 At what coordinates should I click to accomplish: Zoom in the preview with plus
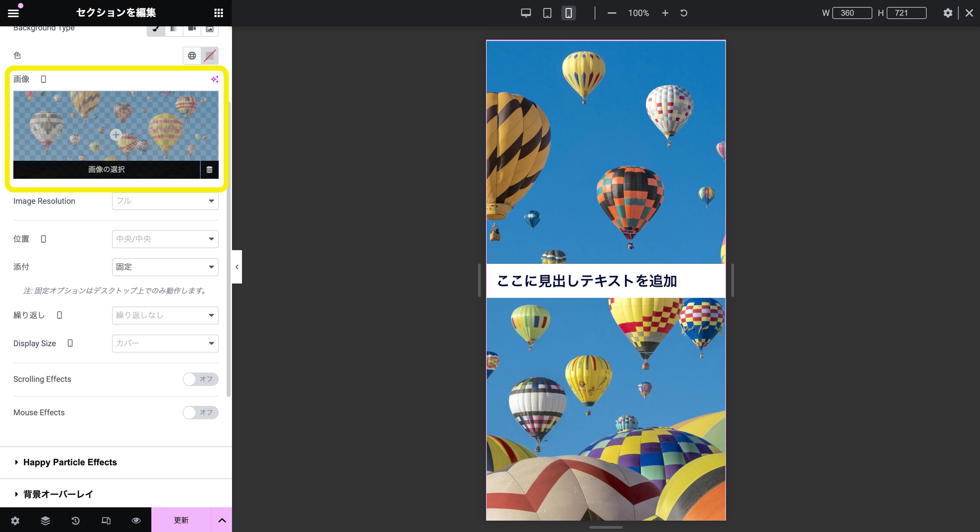click(x=665, y=13)
